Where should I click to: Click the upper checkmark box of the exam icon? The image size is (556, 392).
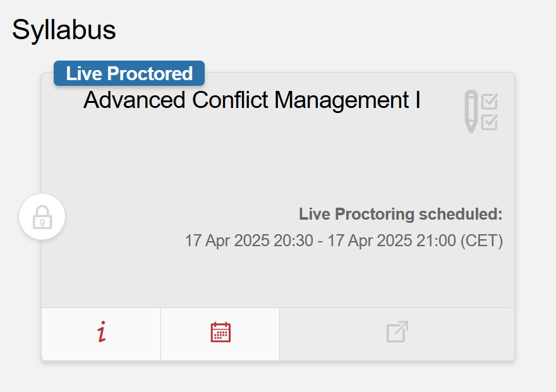pyautogui.click(x=490, y=102)
